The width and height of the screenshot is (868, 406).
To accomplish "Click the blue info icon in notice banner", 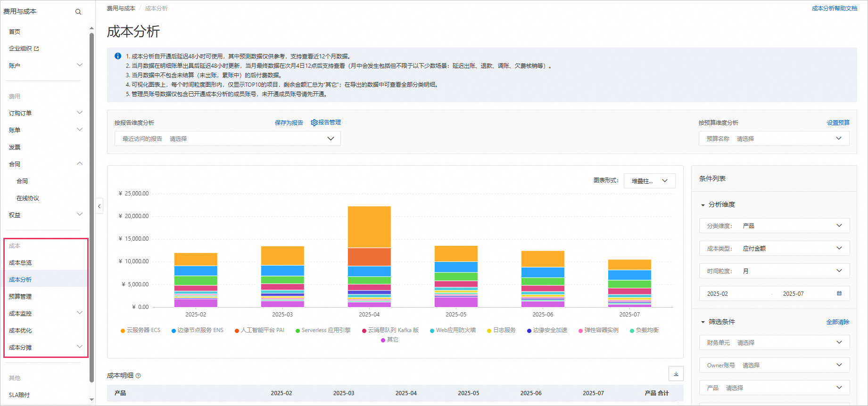I will pyautogui.click(x=118, y=56).
